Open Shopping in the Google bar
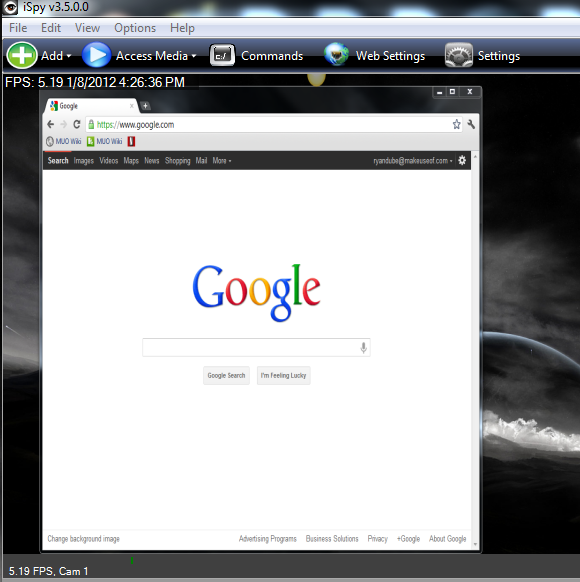This screenshot has height=582, width=580. (177, 161)
